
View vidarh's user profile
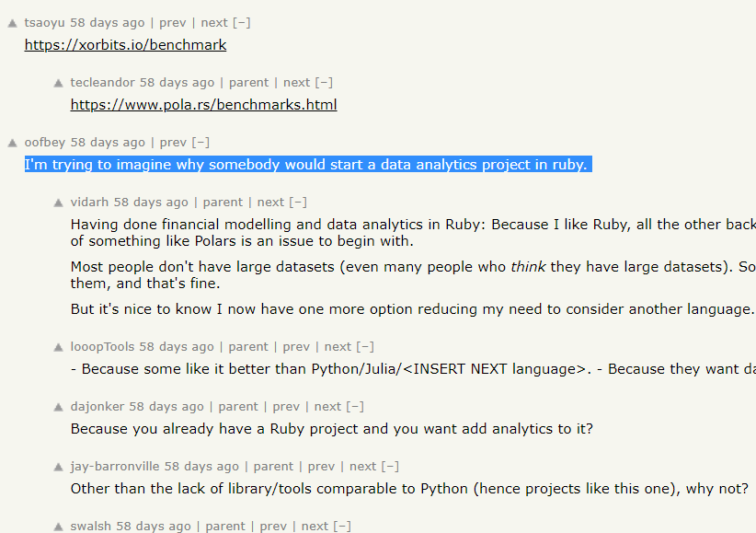[x=90, y=202]
